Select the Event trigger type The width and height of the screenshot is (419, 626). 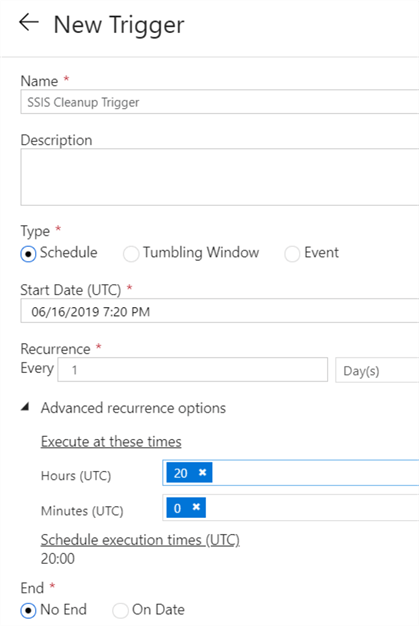tap(292, 254)
